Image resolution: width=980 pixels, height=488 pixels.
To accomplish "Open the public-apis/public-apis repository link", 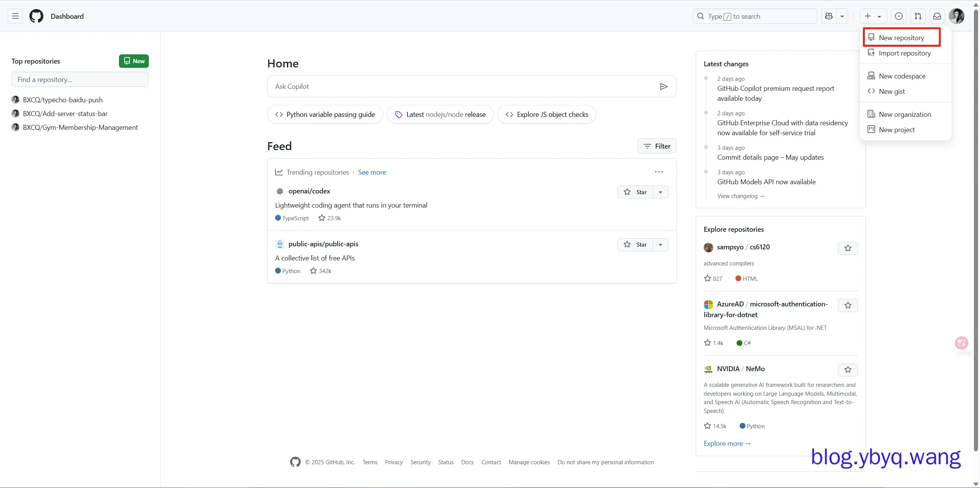I will (323, 244).
